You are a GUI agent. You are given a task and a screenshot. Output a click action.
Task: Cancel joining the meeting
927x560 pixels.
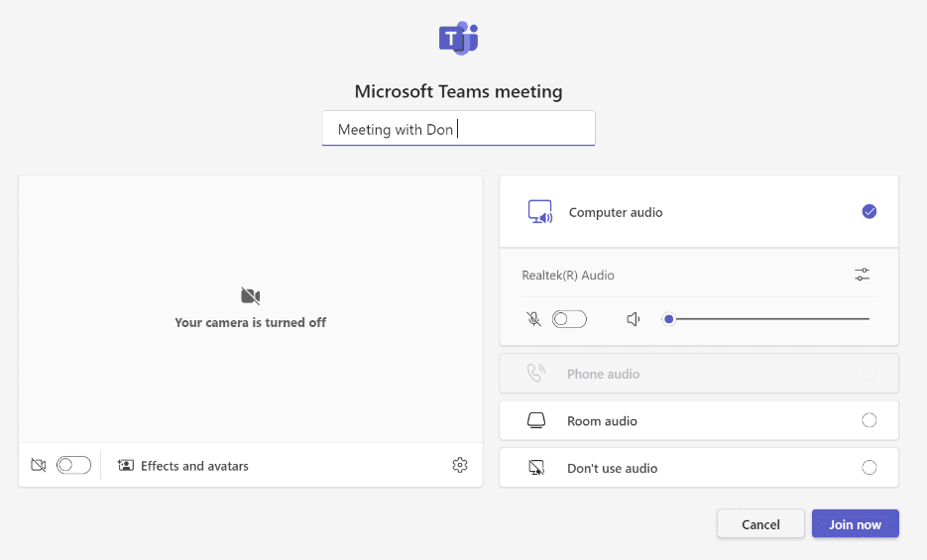click(x=760, y=524)
